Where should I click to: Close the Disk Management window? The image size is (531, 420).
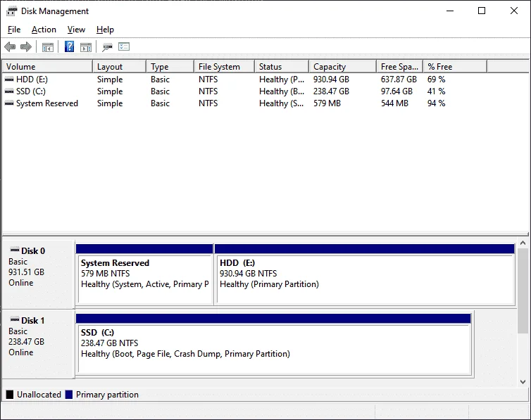click(513, 11)
